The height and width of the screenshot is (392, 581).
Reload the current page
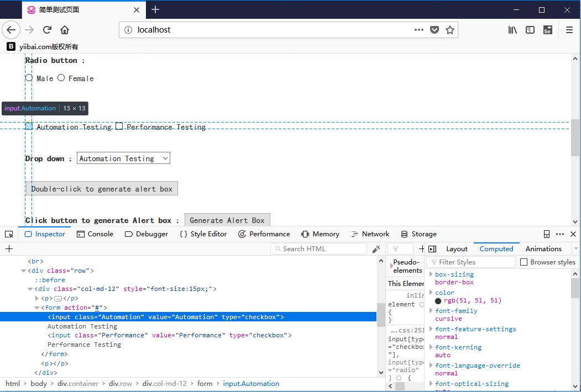(x=47, y=30)
